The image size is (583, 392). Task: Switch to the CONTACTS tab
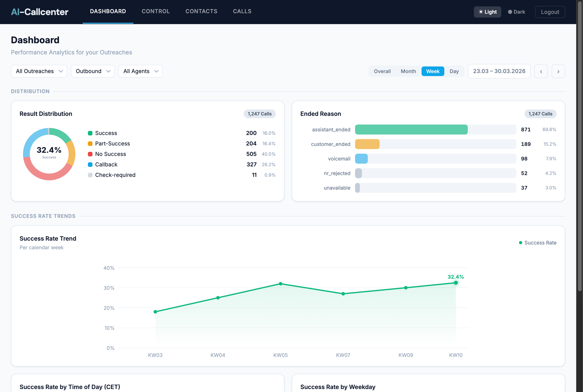[x=201, y=11]
